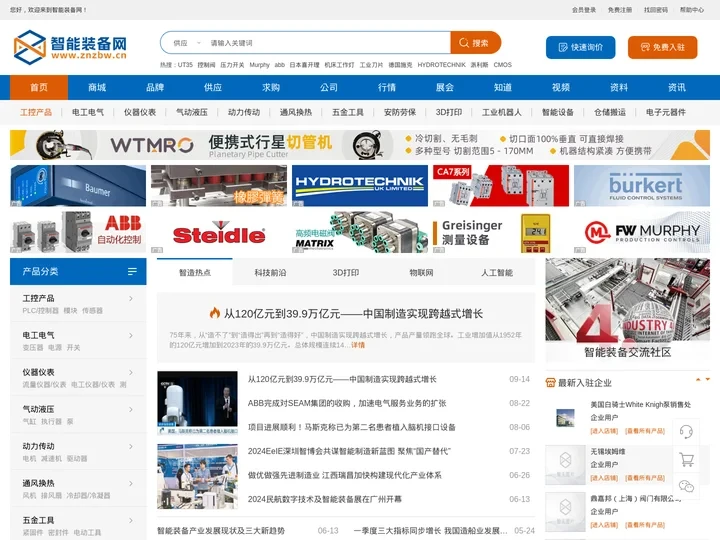Open 电子元器件 category in sub-navigation
This screenshot has width=720, height=540.
665,112
